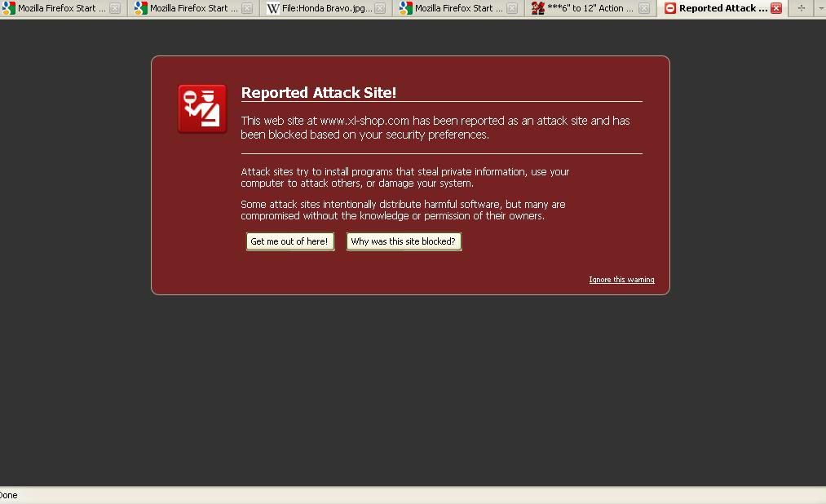This screenshot has height=504, width=826.
Task: Click the Get me out of here! button
Action: pos(289,241)
